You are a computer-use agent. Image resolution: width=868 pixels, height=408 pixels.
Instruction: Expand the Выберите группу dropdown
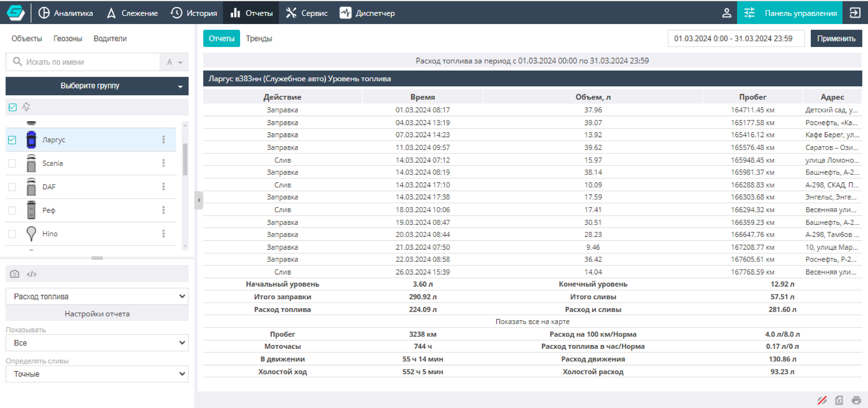[x=97, y=86]
